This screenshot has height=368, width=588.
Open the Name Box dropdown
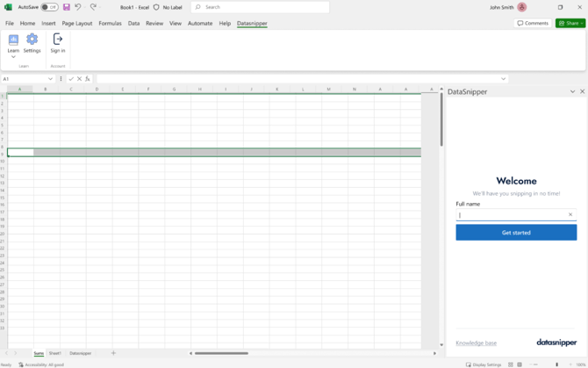pos(50,79)
